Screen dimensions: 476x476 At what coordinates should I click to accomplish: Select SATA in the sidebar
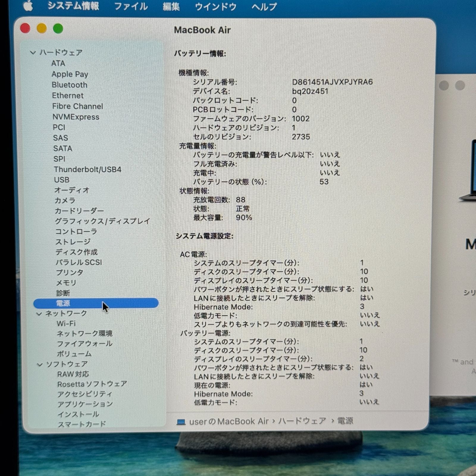click(63, 148)
